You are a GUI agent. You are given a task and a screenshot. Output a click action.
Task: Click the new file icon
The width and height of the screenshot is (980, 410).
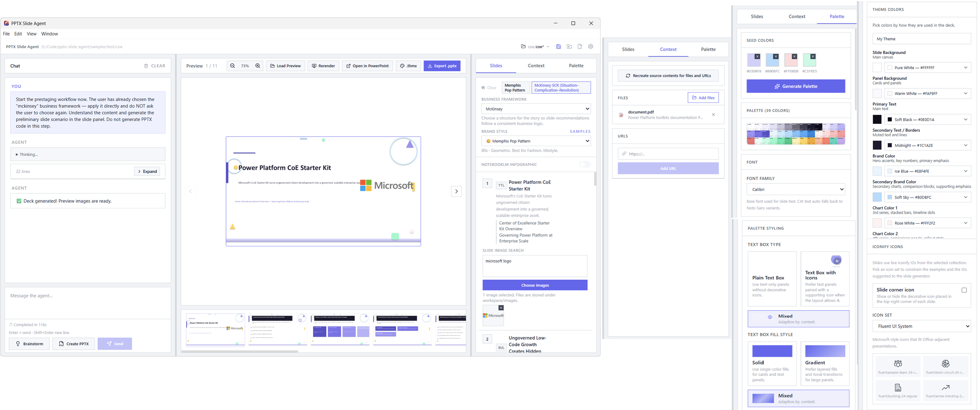[x=580, y=46]
